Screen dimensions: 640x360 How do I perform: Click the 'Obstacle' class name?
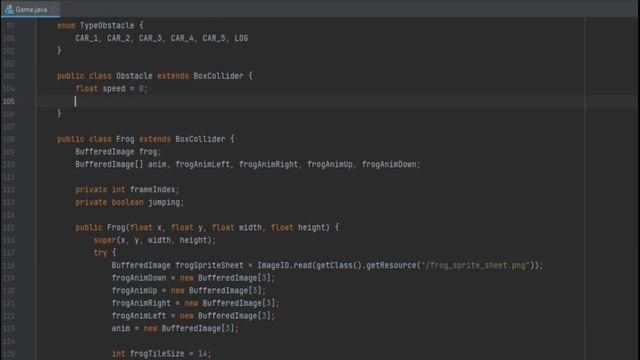point(134,76)
